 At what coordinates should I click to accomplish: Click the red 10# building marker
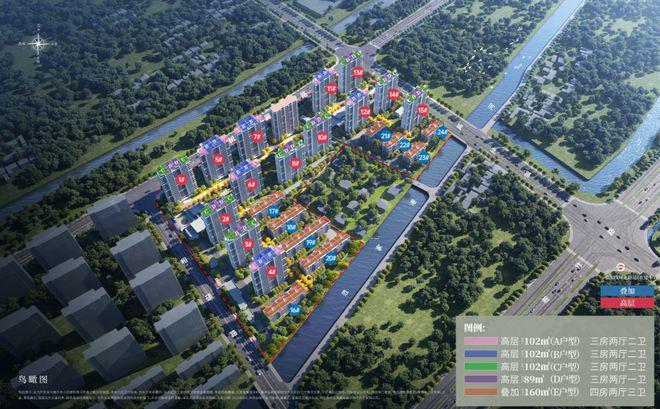pyautogui.click(x=322, y=137)
